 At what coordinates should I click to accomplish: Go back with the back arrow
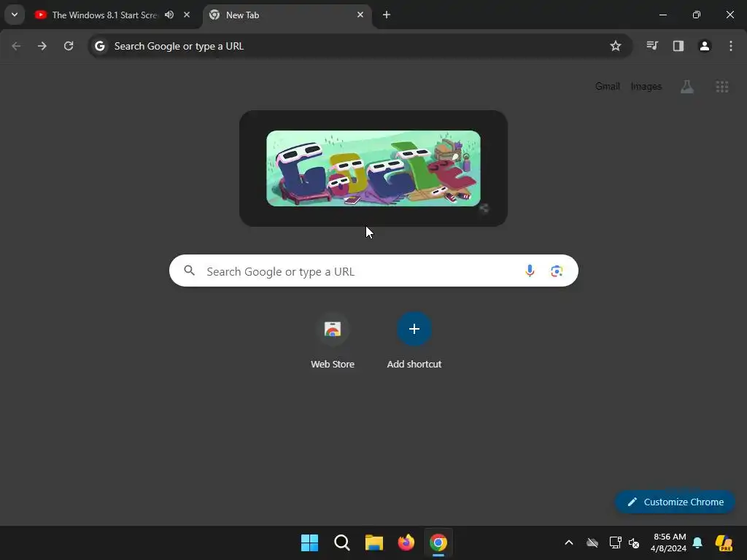[16, 46]
